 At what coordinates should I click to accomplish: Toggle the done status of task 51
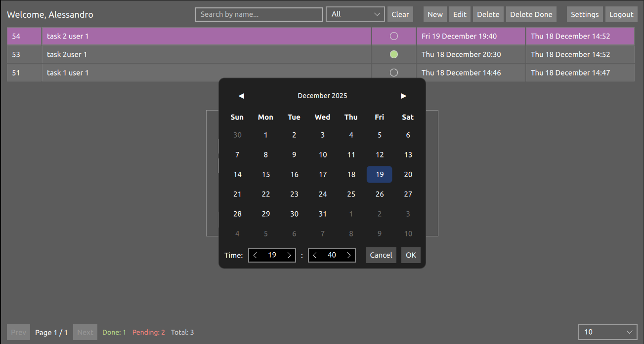(x=393, y=73)
